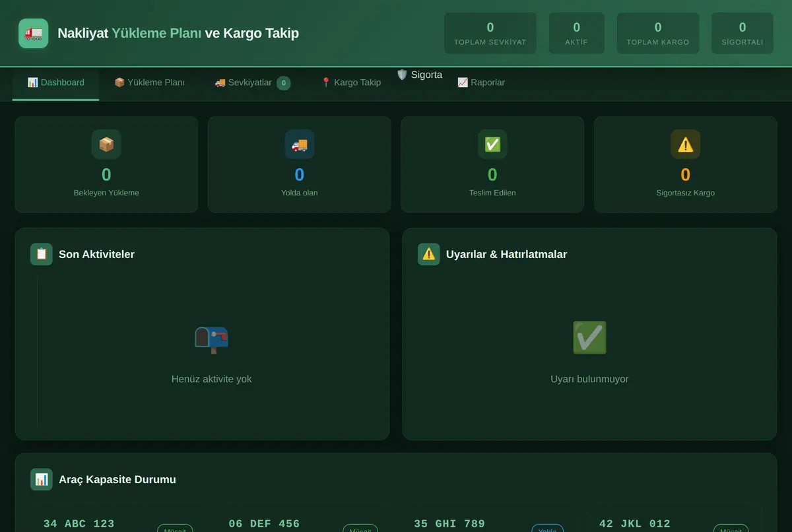Click vehicle plate 35 GHI 789

pyautogui.click(x=449, y=524)
